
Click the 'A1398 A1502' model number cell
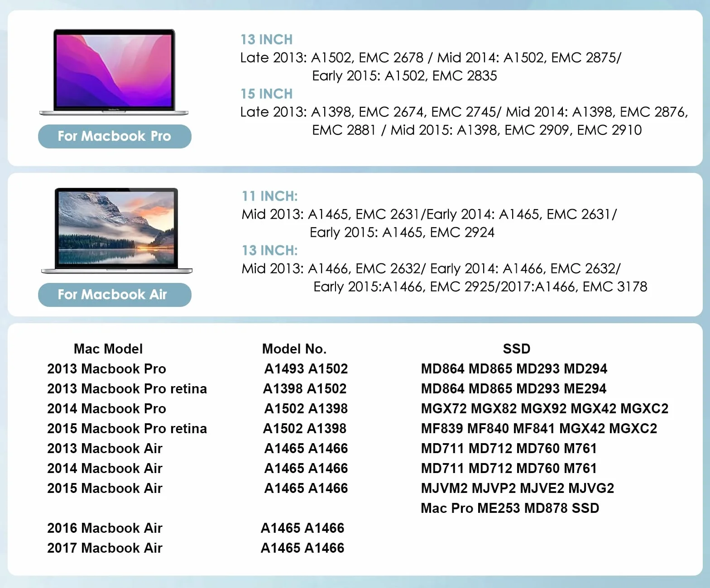(x=305, y=388)
